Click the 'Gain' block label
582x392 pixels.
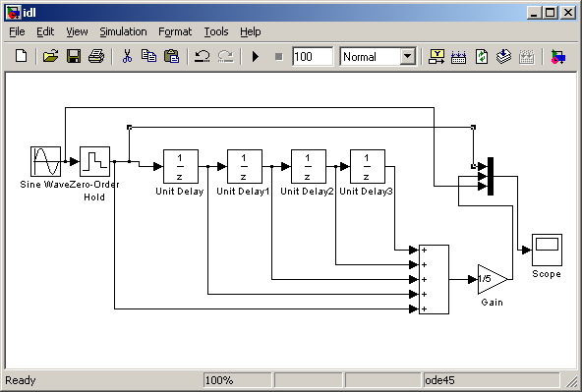point(493,303)
